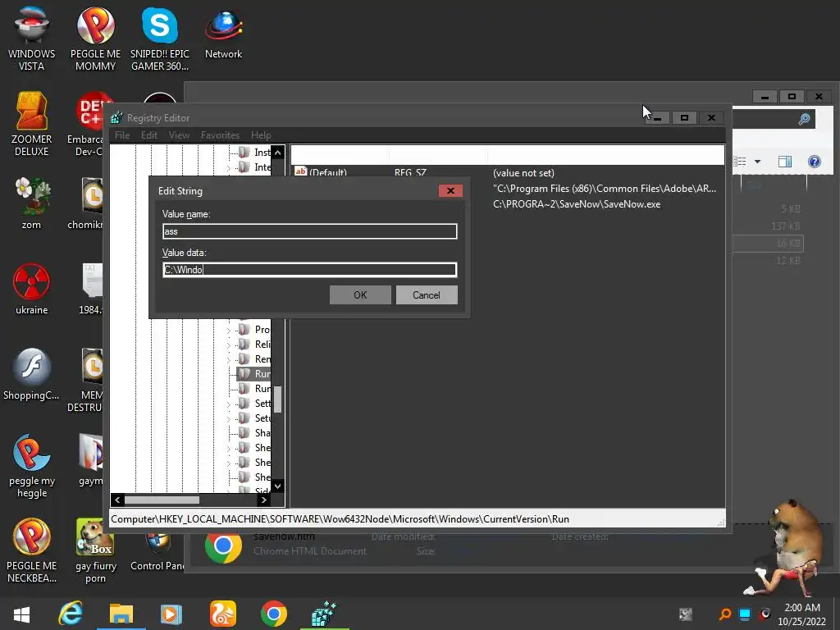Open the Help menu in Registry Editor
840x630 pixels.
pyautogui.click(x=261, y=135)
